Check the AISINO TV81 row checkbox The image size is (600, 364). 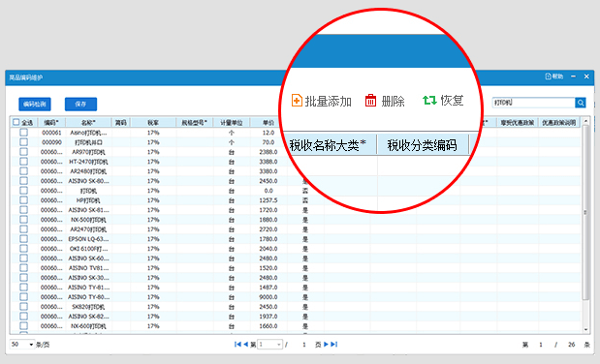click(23, 267)
